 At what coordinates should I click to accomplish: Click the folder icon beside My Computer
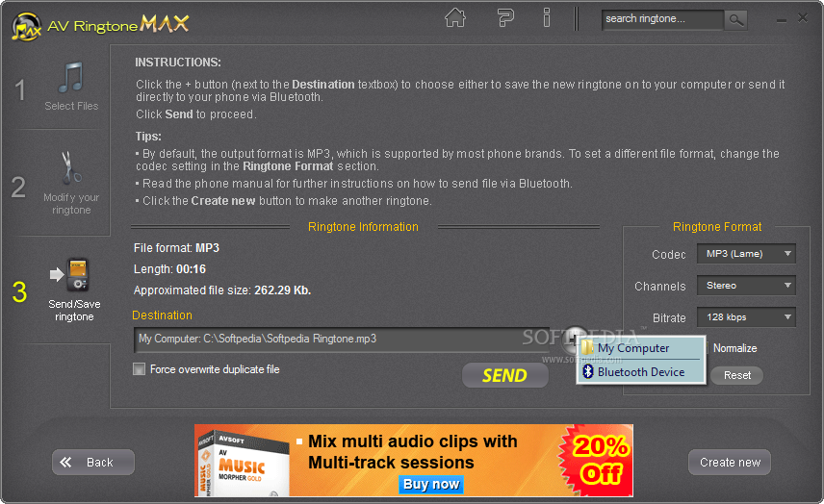coord(587,347)
